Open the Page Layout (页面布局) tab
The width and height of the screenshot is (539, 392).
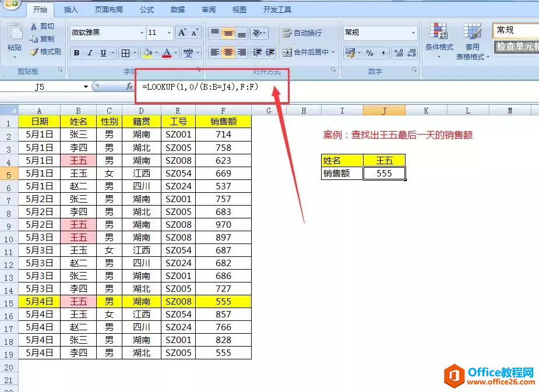pos(108,10)
